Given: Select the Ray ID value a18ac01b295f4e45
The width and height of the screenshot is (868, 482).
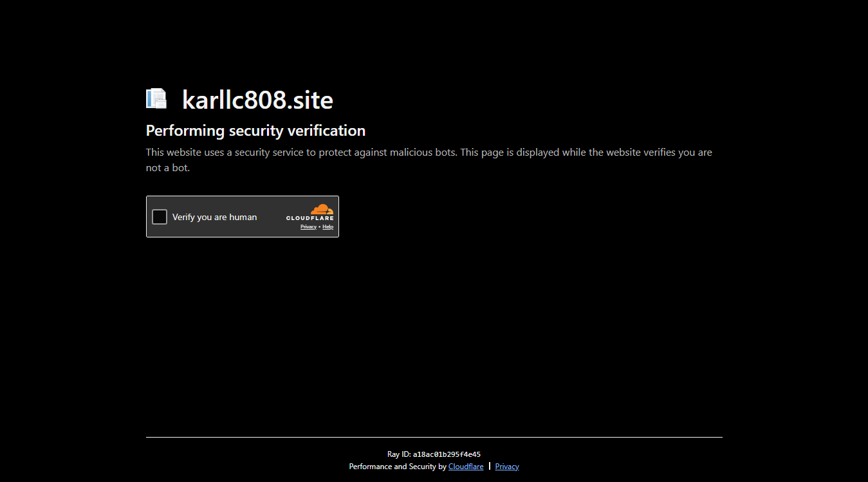Looking at the screenshot, I should pos(447,454).
